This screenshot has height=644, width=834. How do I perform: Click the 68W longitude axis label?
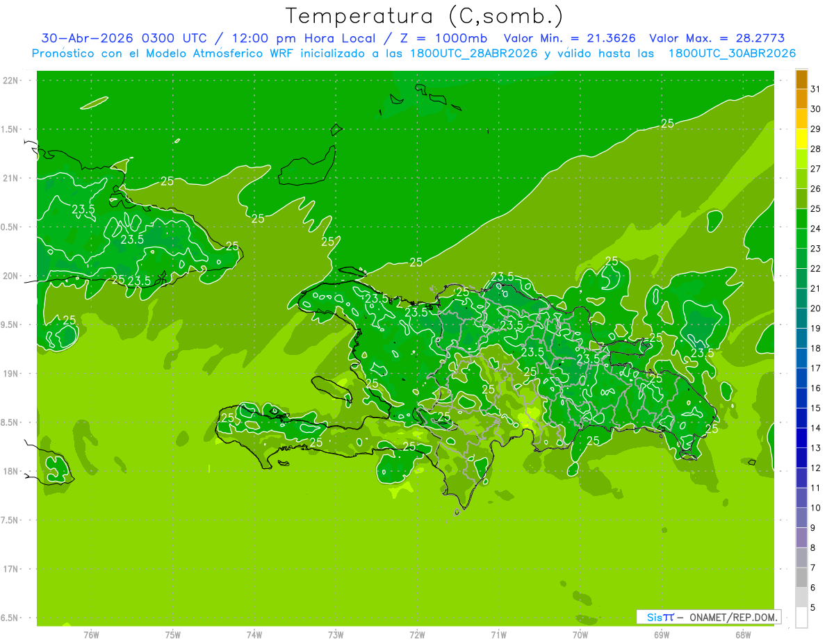tap(742, 635)
